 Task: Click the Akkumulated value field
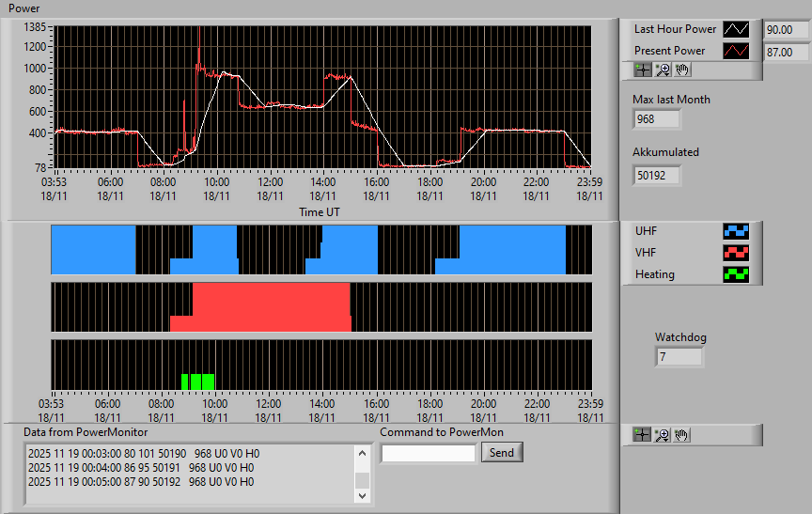[657, 176]
